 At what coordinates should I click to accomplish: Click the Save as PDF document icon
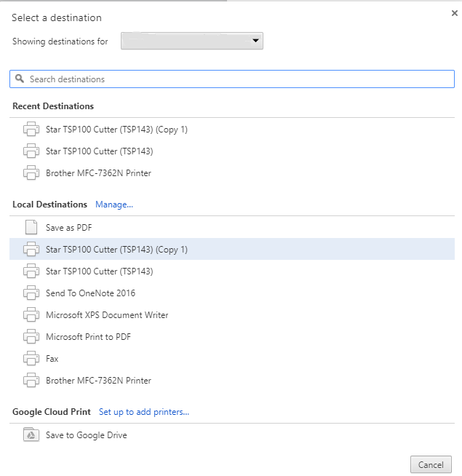click(31, 228)
